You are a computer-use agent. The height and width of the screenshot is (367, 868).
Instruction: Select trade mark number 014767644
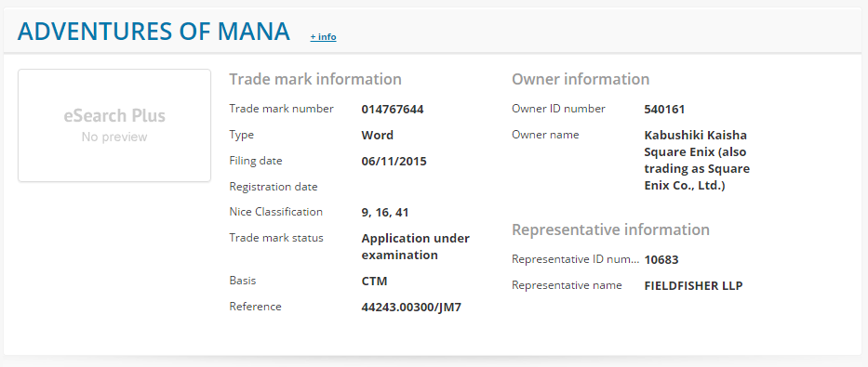tap(393, 110)
